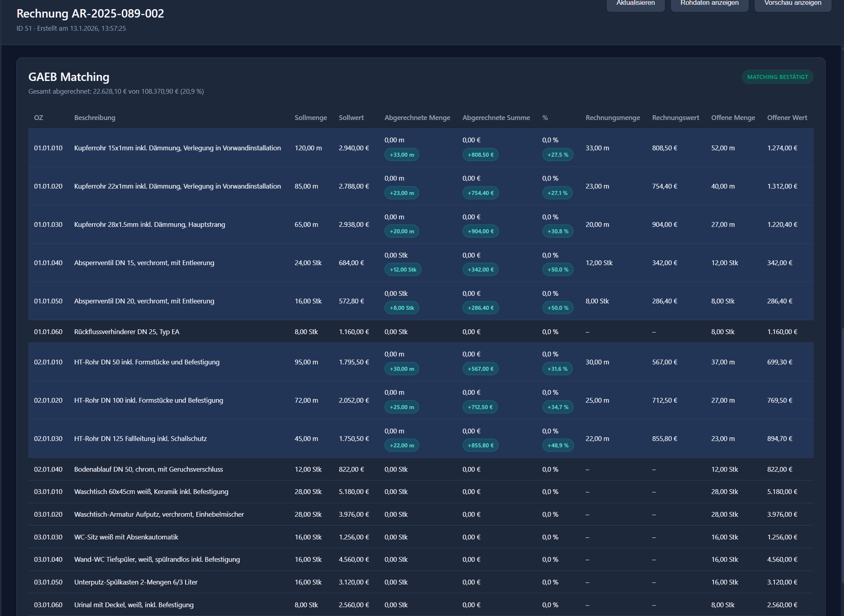Image resolution: width=844 pixels, height=616 pixels.
Task: Click the +48,9 % badge
Action: click(x=558, y=445)
